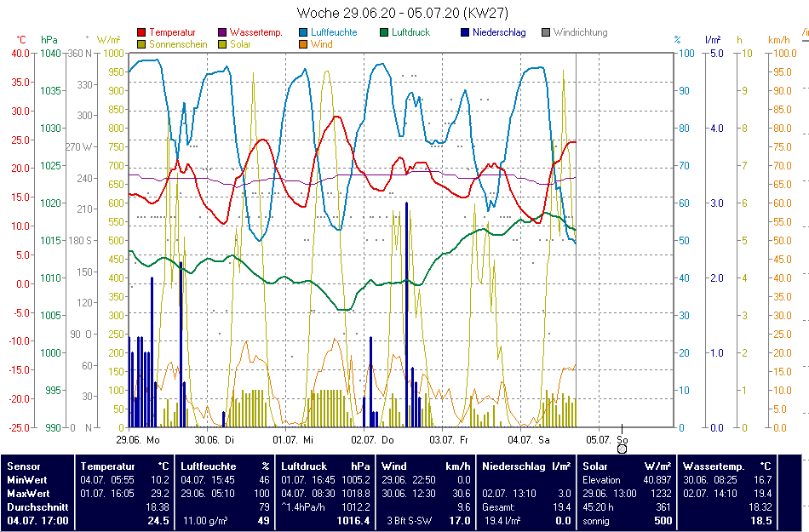
Task: Click the orange Wind legend square
Action: point(305,44)
